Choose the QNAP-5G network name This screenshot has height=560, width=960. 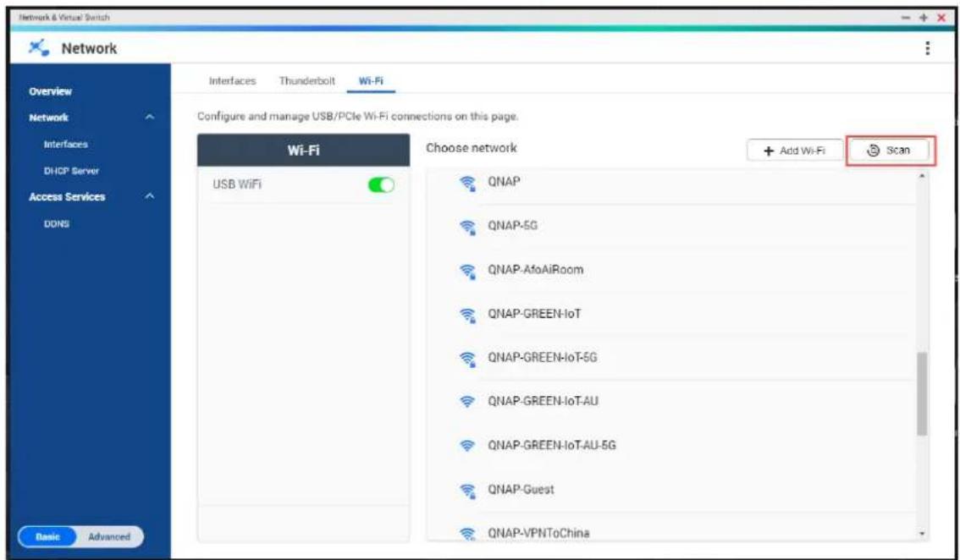[x=512, y=226]
